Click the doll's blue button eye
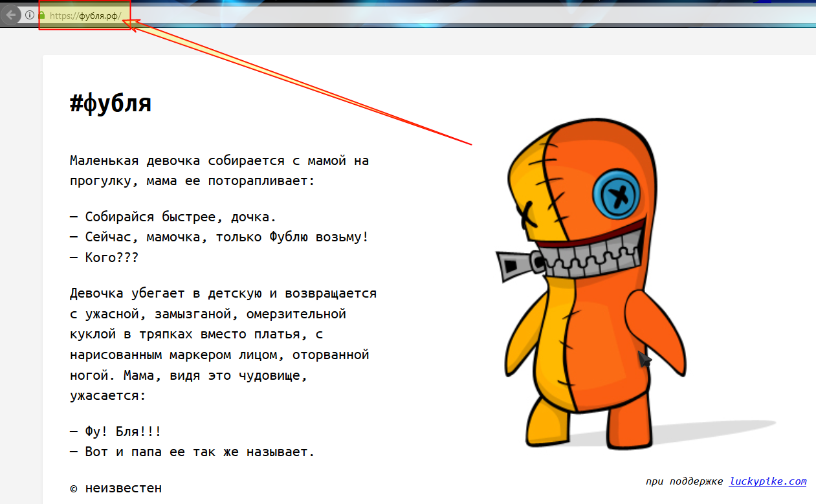This screenshot has width=816, height=504. (x=619, y=194)
